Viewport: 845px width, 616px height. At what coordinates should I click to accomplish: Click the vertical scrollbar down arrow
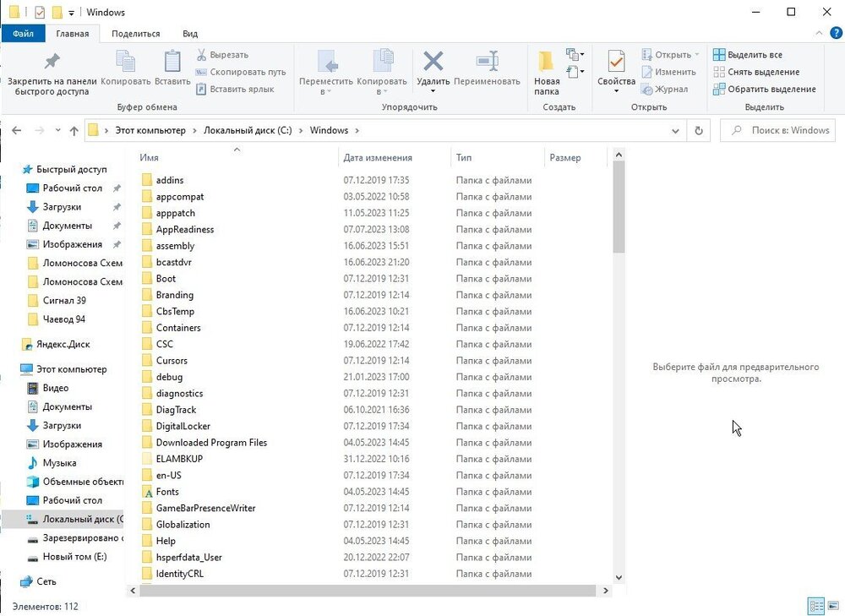point(619,577)
